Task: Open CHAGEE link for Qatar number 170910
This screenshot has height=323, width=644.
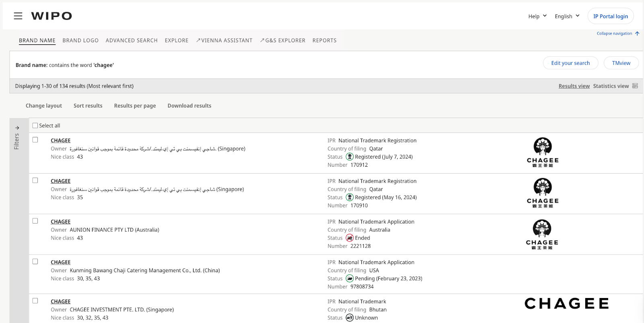Action: [x=60, y=181]
